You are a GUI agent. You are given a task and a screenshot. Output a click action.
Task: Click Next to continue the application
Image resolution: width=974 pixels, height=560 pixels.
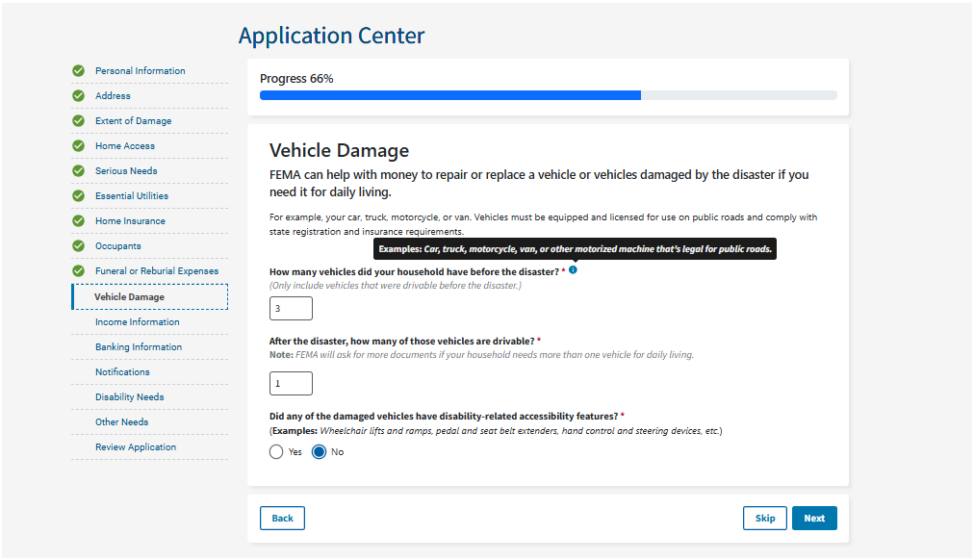(x=814, y=518)
